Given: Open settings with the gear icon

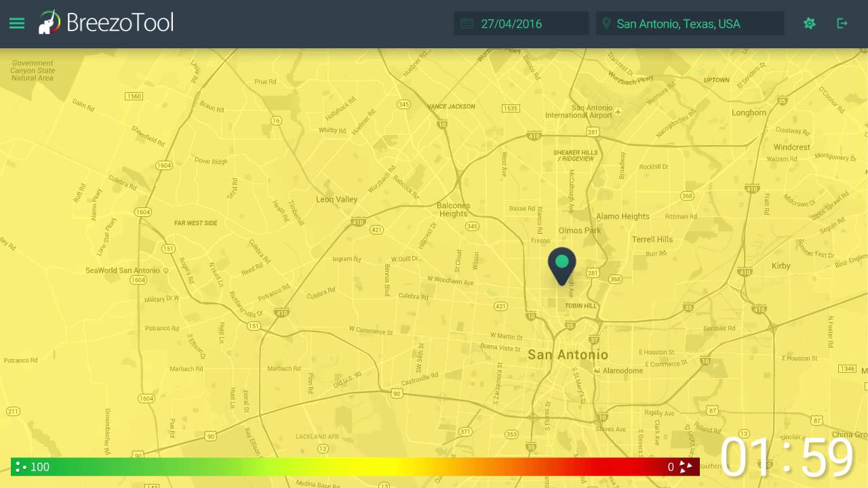Looking at the screenshot, I should [809, 24].
